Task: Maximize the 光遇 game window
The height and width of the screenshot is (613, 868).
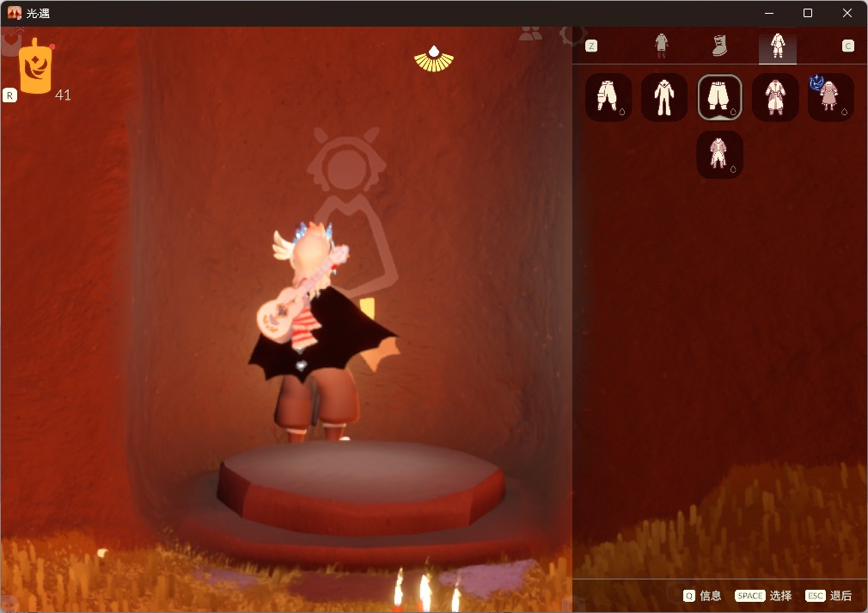Action: (808, 13)
